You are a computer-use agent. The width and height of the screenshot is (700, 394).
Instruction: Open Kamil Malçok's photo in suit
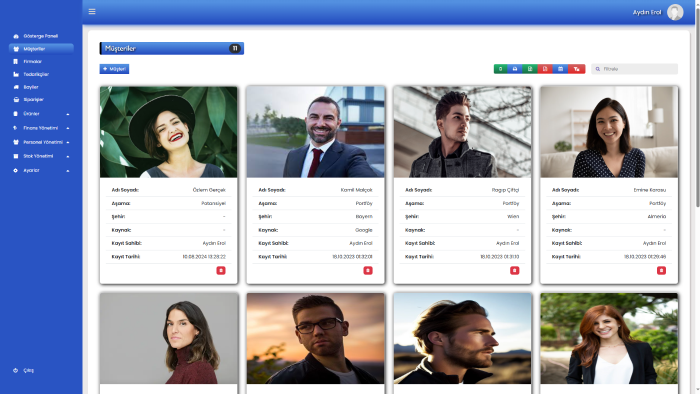316,132
